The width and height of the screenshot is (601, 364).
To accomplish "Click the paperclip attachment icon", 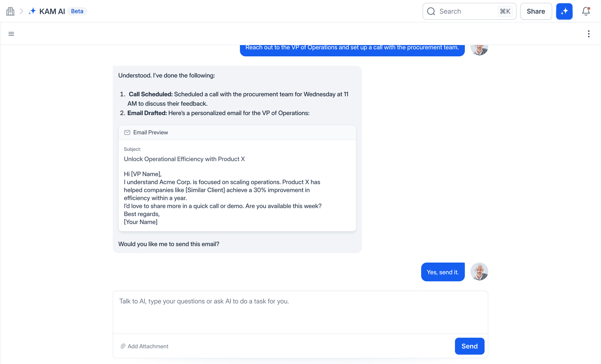I will (123, 346).
